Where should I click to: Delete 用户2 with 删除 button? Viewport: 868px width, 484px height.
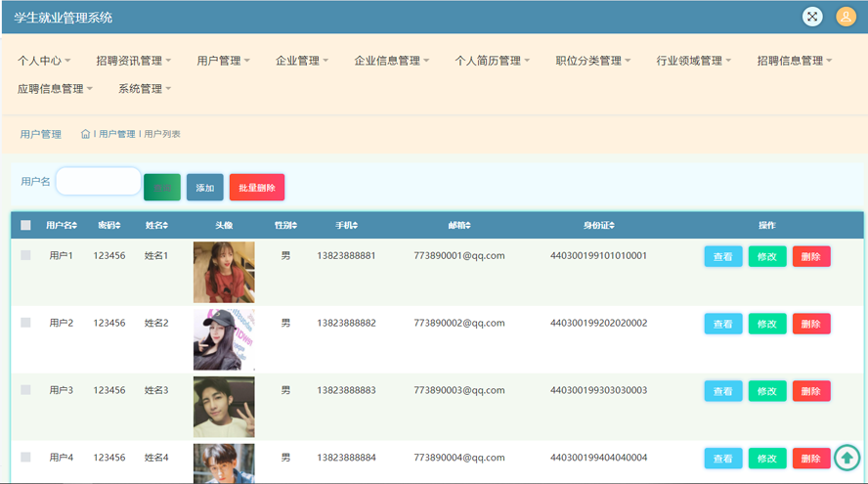[x=811, y=324]
